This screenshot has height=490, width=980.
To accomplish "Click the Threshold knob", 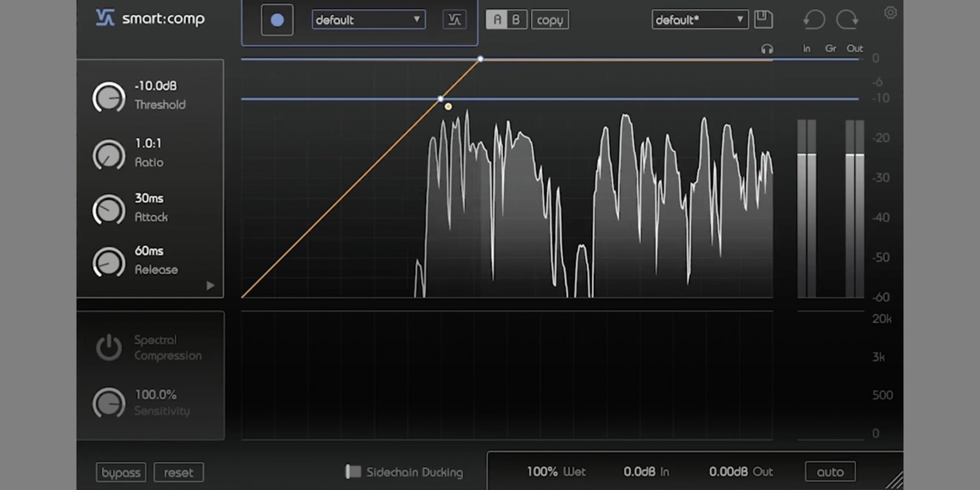I will point(109,97).
